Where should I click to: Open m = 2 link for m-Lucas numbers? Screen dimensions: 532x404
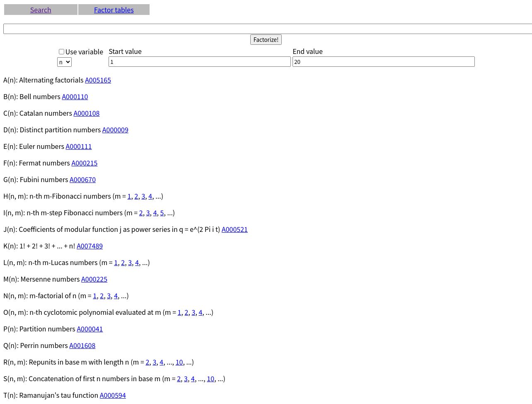(123, 263)
